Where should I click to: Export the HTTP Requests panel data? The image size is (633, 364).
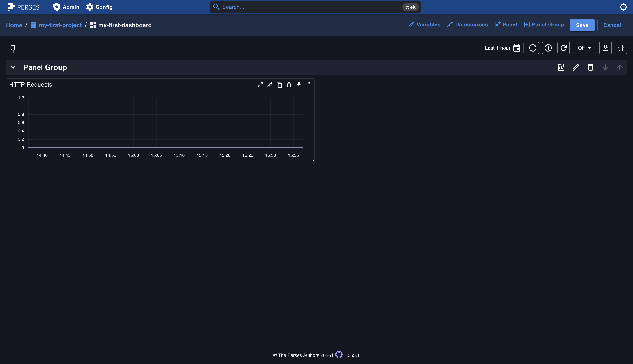coord(299,85)
